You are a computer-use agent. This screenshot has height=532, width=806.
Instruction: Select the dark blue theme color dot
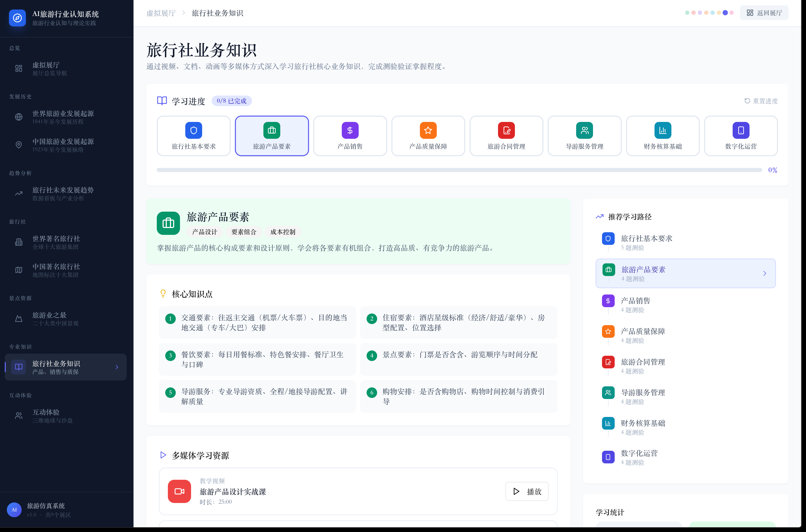(x=725, y=13)
